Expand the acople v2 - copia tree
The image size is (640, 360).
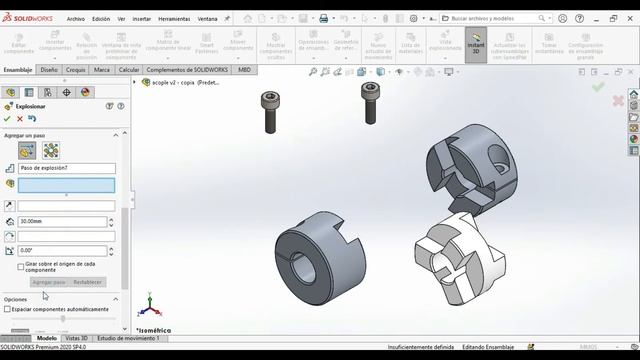(x=134, y=82)
